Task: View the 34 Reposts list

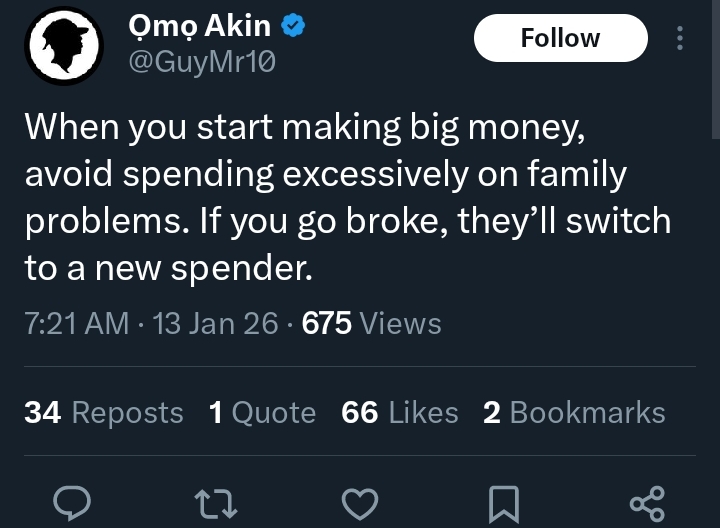Action: (103, 413)
